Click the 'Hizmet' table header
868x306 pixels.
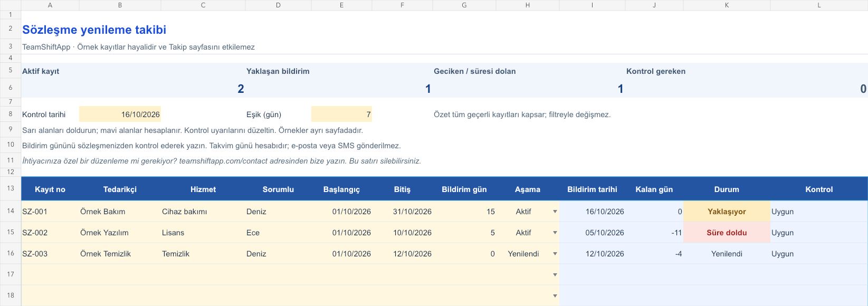[x=203, y=189]
